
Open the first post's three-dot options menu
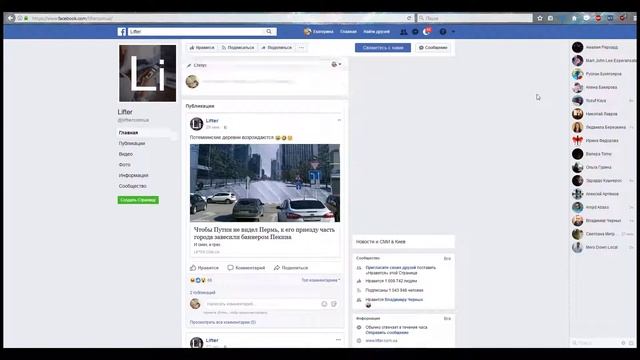pyautogui.click(x=339, y=120)
